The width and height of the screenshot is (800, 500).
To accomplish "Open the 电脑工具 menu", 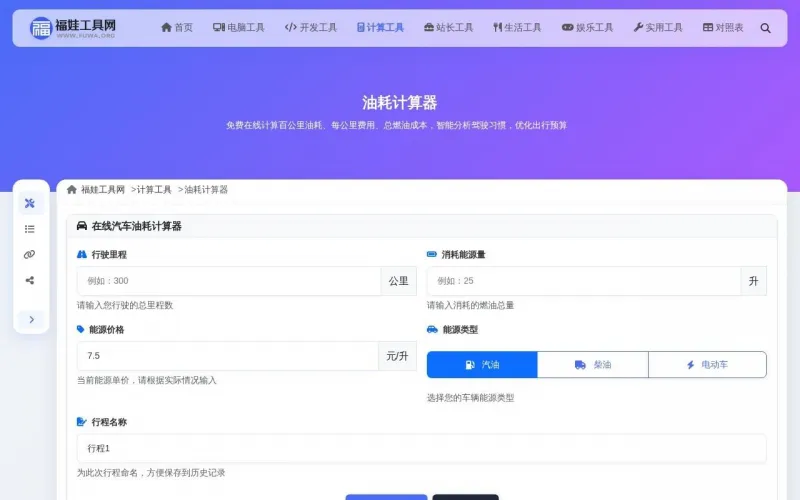I will pyautogui.click(x=239, y=28).
